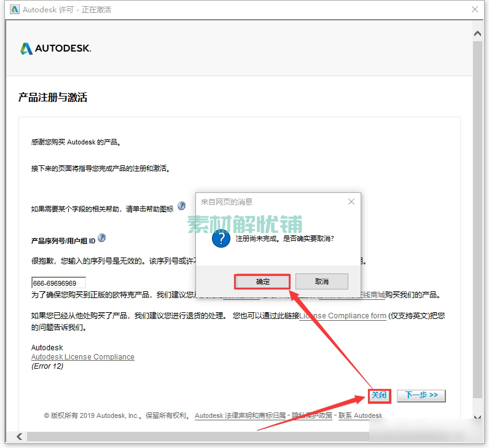Click the 下一步 >> button
The width and height of the screenshot is (489, 448).
(421, 396)
